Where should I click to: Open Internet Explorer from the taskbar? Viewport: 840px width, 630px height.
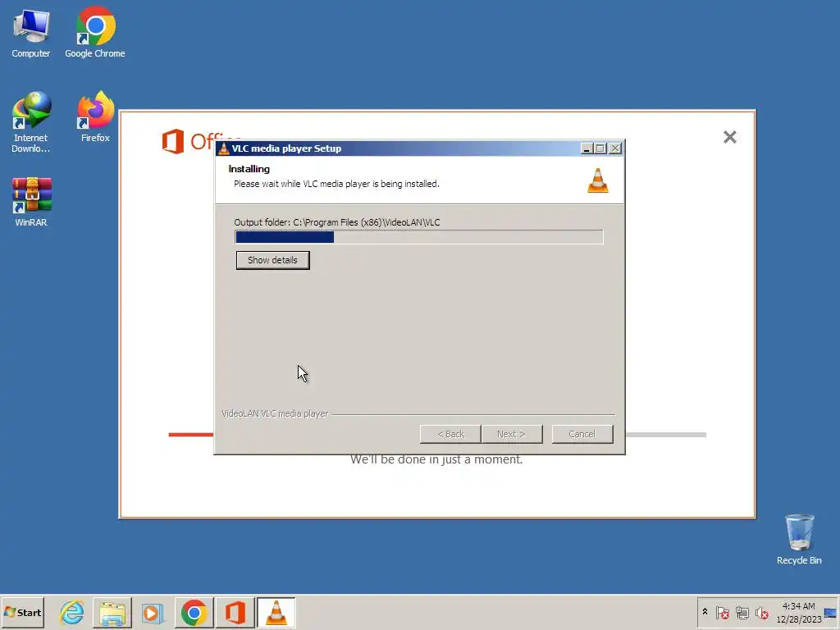pos(72,612)
